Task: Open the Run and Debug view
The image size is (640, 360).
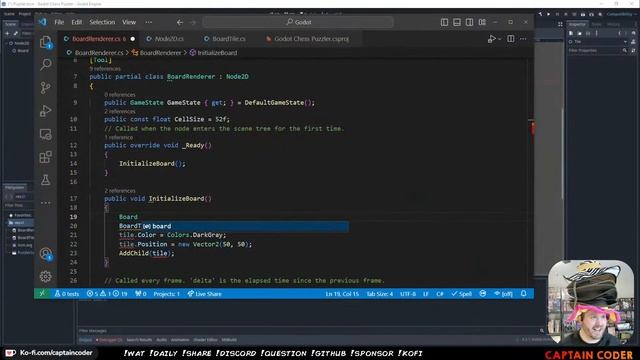Action: (46, 111)
